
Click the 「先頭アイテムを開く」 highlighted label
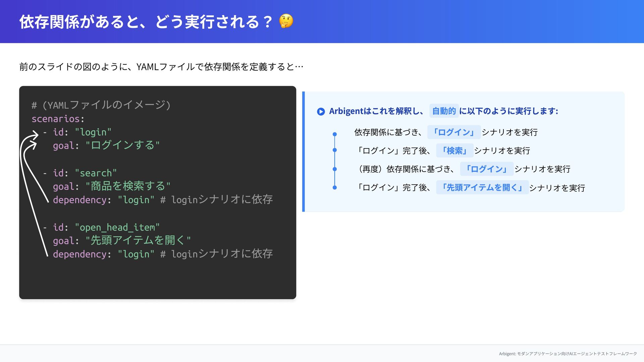(482, 187)
